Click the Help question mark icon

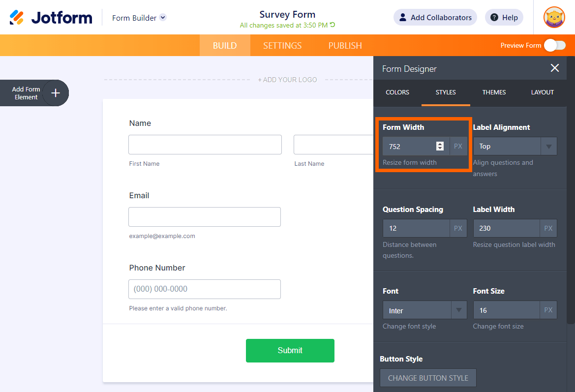(x=494, y=18)
